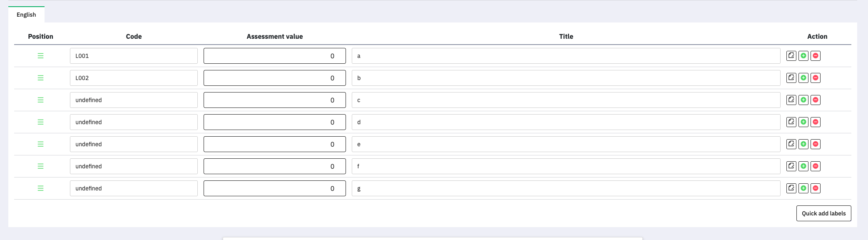Image resolution: width=868 pixels, height=240 pixels.
Task: Click the undefined code field in row f
Action: (x=134, y=166)
